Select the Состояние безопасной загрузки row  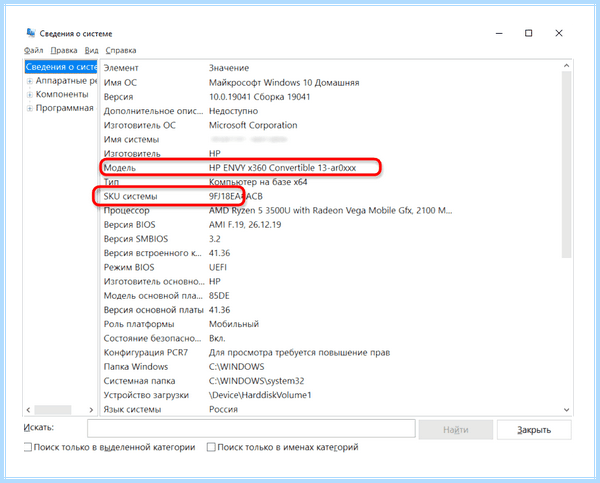tap(331, 338)
